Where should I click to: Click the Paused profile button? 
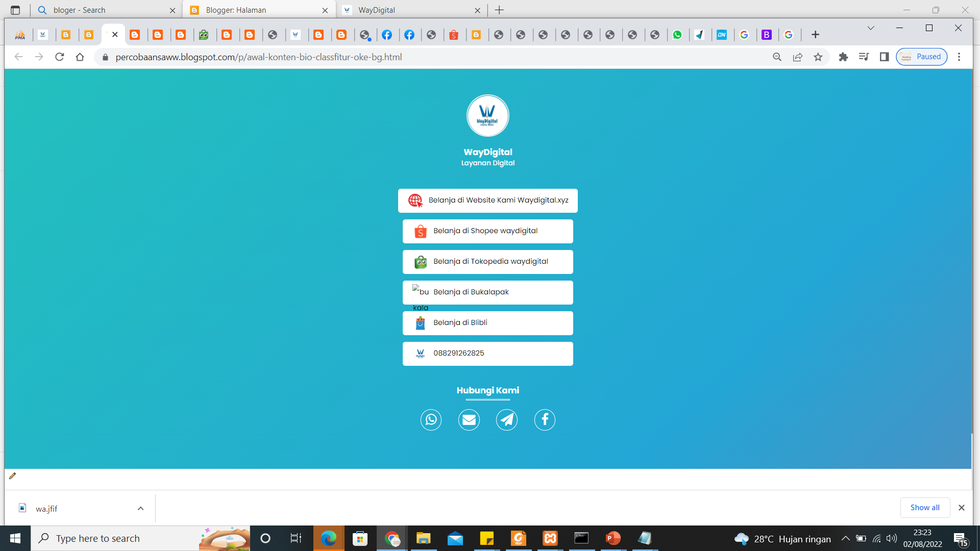point(922,57)
